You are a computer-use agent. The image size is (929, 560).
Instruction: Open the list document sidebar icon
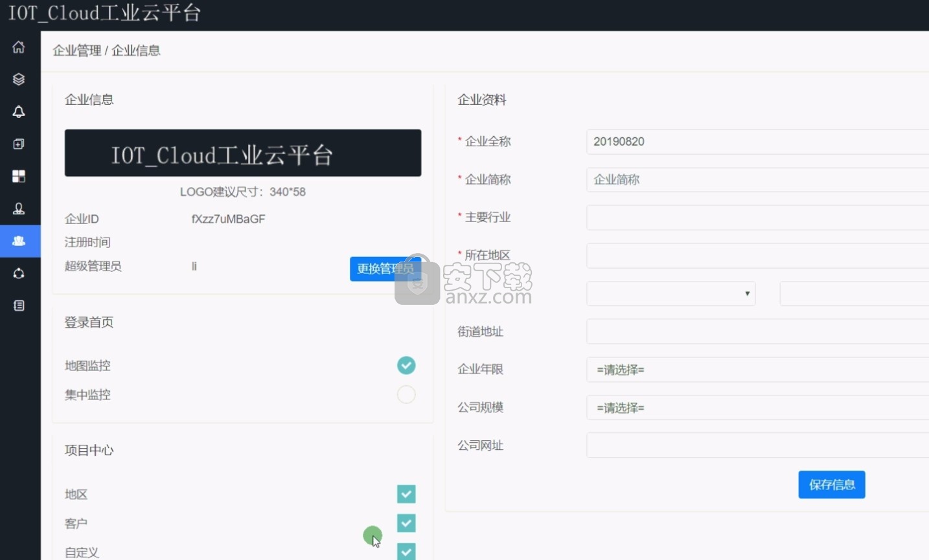tap(19, 306)
